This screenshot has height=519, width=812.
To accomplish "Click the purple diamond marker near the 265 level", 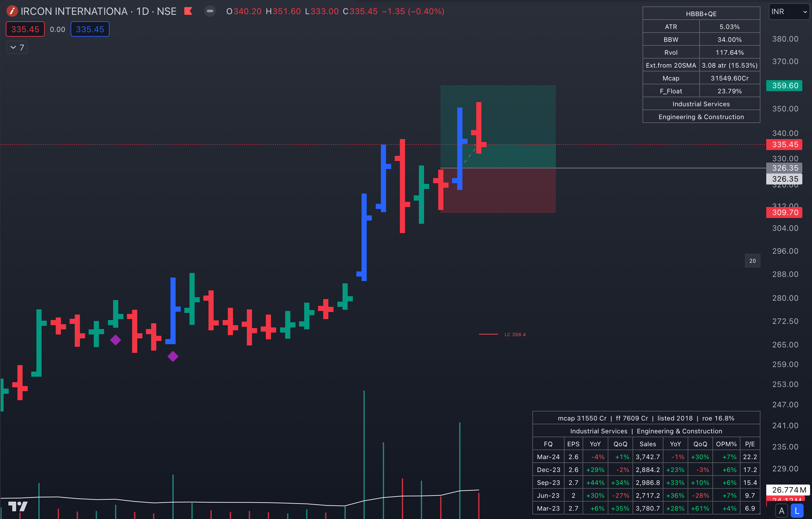I will pyautogui.click(x=116, y=340).
